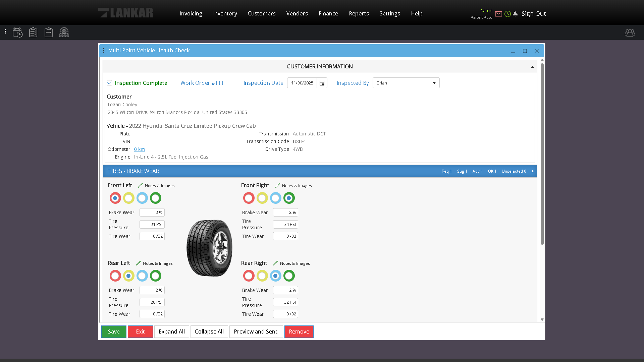Select green OK radio for Front Left
The image size is (644, 362).
pos(155,198)
